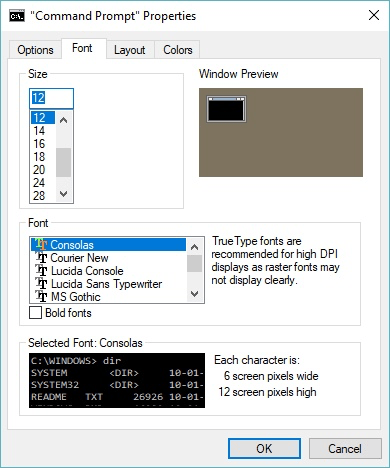Click the size input field showing 12
Screen dimensions: 390x468
[51, 98]
